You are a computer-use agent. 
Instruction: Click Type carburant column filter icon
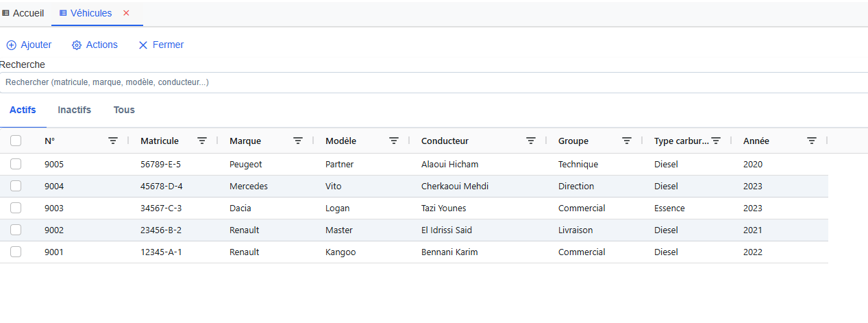[x=716, y=141]
